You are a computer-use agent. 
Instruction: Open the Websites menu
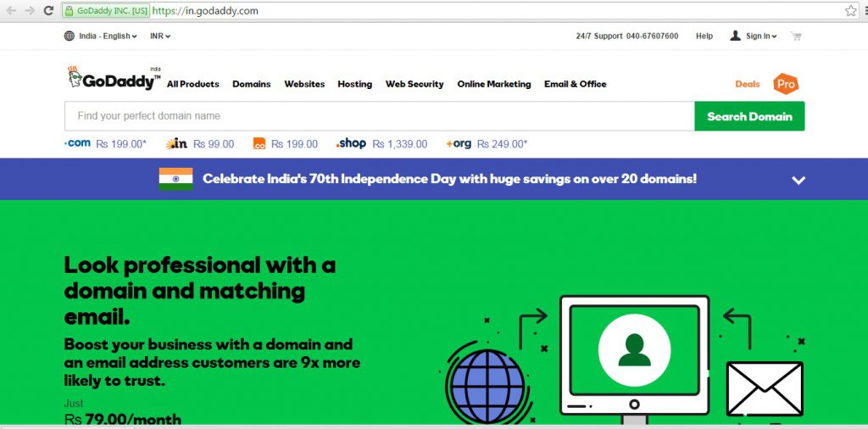pyautogui.click(x=304, y=84)
